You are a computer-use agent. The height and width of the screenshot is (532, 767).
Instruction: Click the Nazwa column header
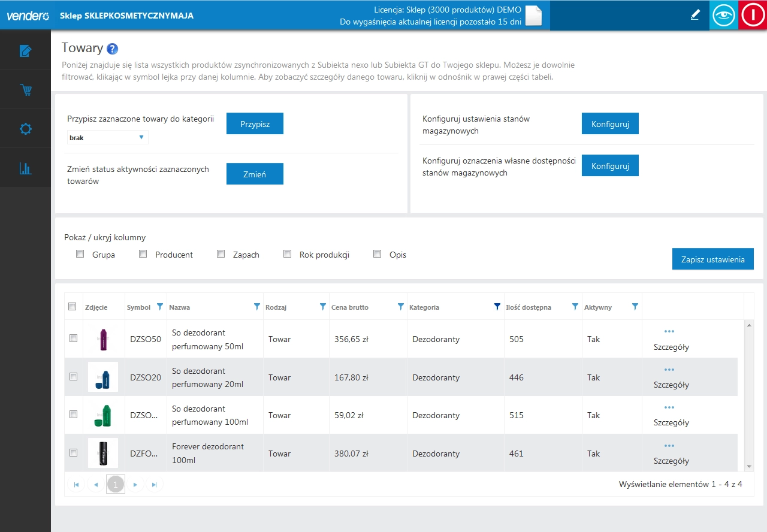[180, 307]
